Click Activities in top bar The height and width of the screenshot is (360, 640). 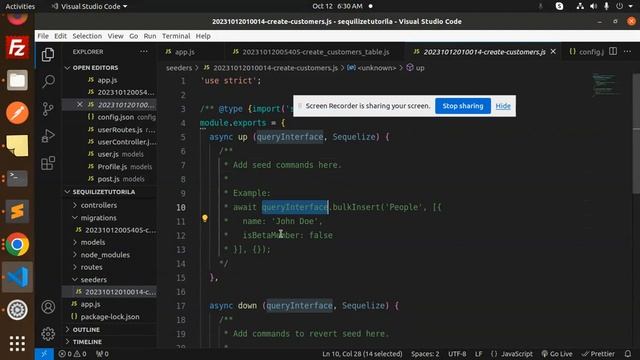(x=20, y=6)
